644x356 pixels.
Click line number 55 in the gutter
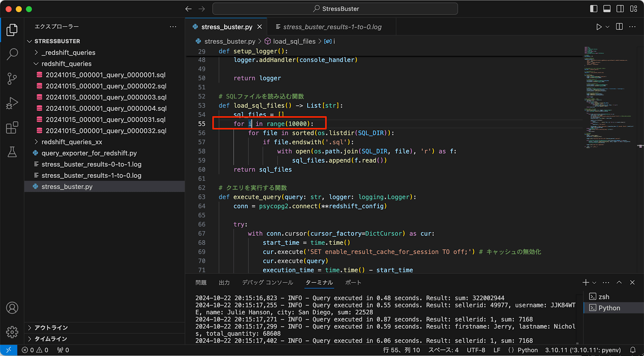[x=202, y=124]
